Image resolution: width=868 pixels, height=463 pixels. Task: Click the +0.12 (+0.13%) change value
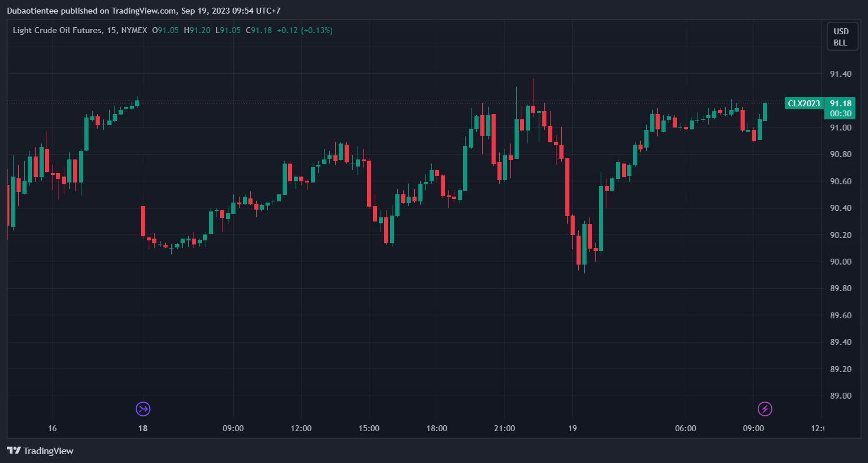[x=305, y=30]
